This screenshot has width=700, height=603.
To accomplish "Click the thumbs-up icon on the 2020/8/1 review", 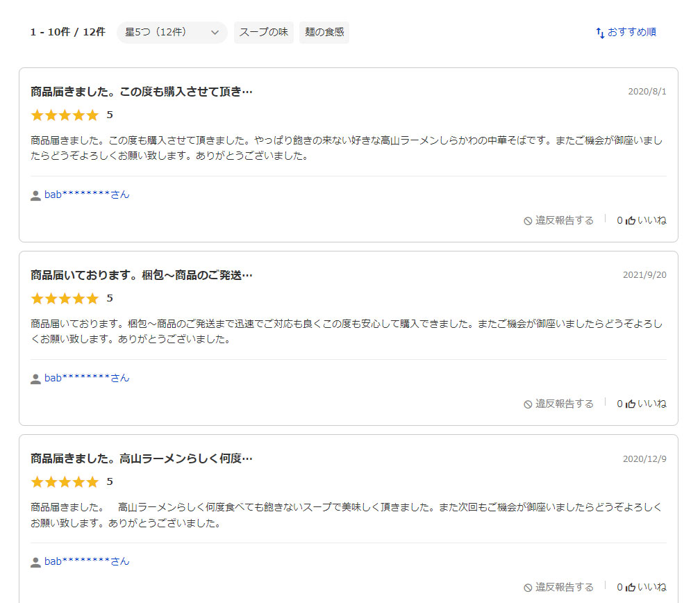I will [x=631, y=221].
